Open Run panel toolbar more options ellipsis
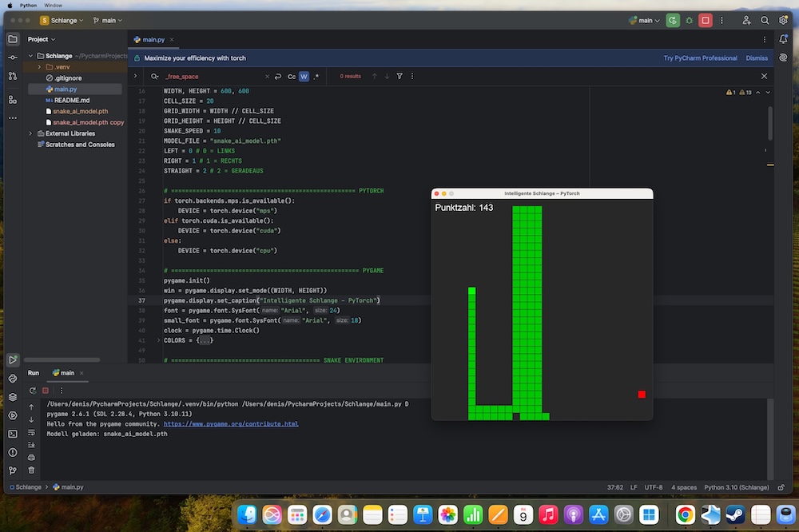Screen dimensions: 799x532 [x=62, y=391]
